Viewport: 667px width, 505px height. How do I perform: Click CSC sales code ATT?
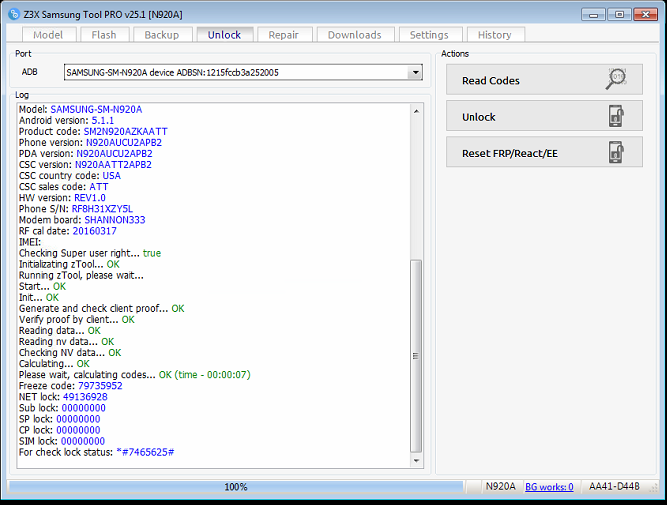[x=99, y=187]
